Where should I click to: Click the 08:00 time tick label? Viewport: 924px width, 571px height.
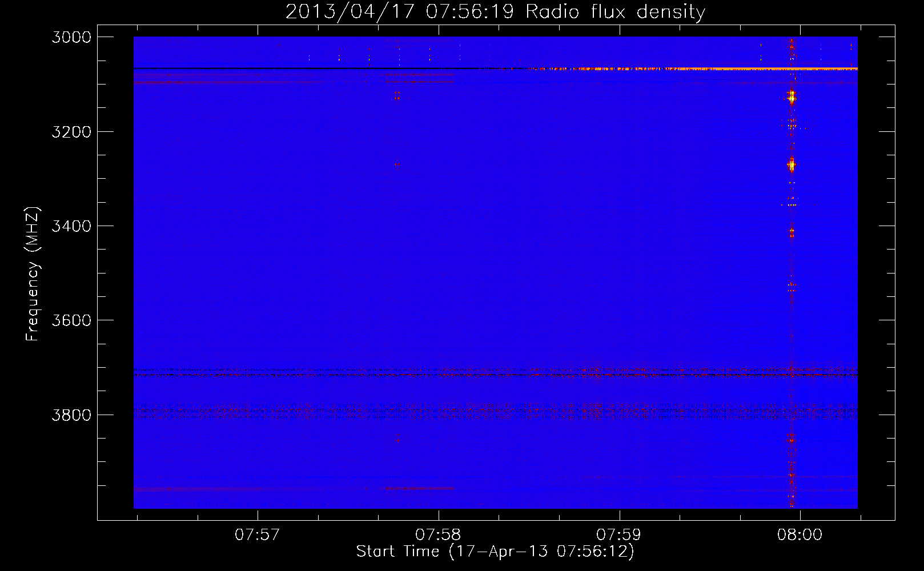pos(800,534)
